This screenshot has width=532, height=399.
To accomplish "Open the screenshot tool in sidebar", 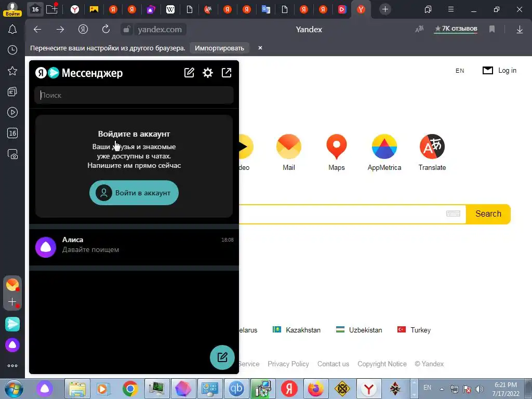I will pos(12,154).
